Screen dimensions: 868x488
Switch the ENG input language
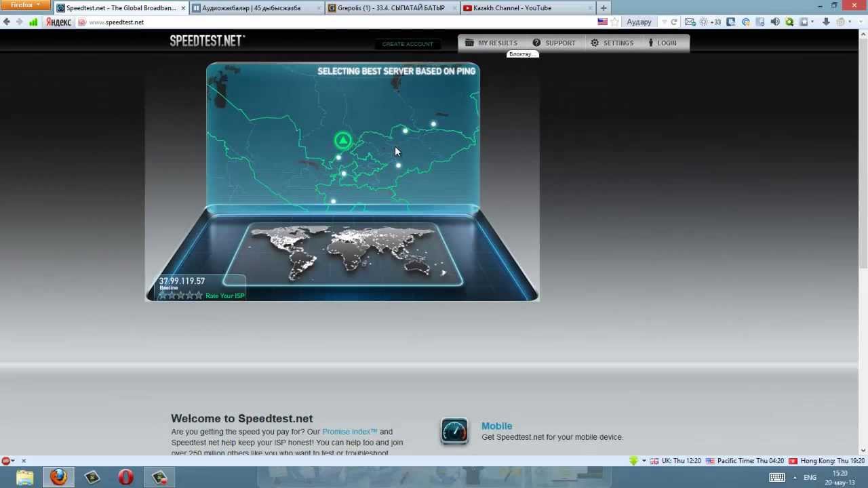810,478
